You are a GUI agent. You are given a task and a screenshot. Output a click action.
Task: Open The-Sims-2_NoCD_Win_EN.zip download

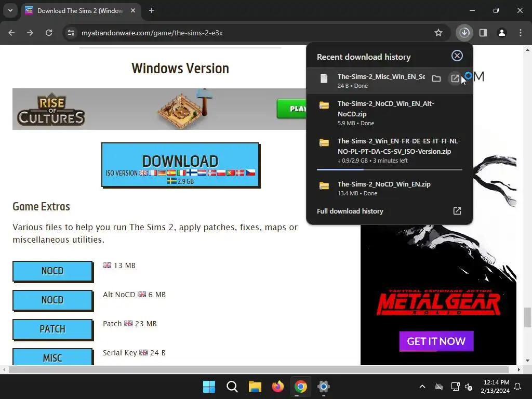[390, 188]
